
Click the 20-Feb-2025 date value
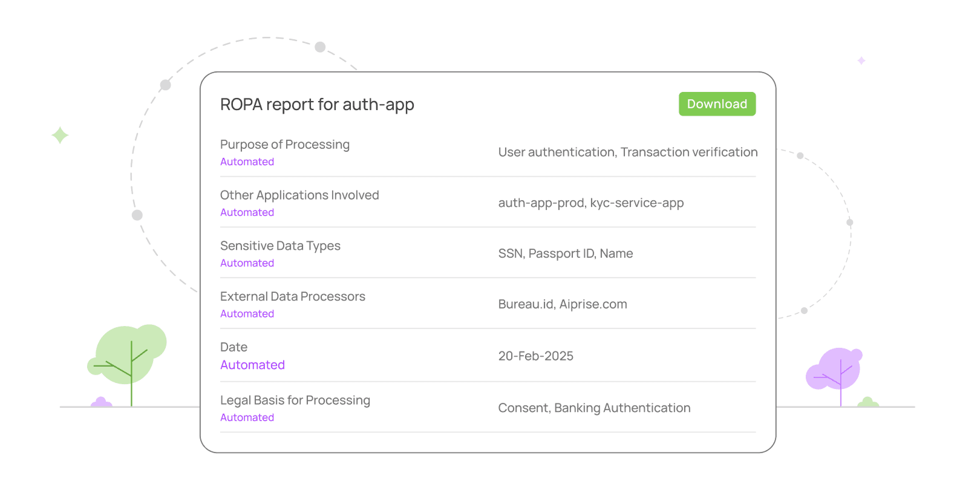[535, 356]
